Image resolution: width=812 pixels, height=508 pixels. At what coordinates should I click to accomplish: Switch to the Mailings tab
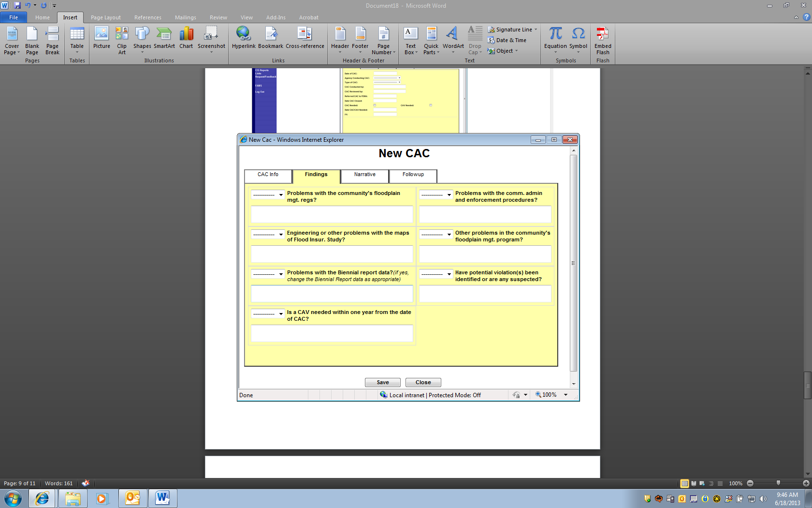(186, 17)
